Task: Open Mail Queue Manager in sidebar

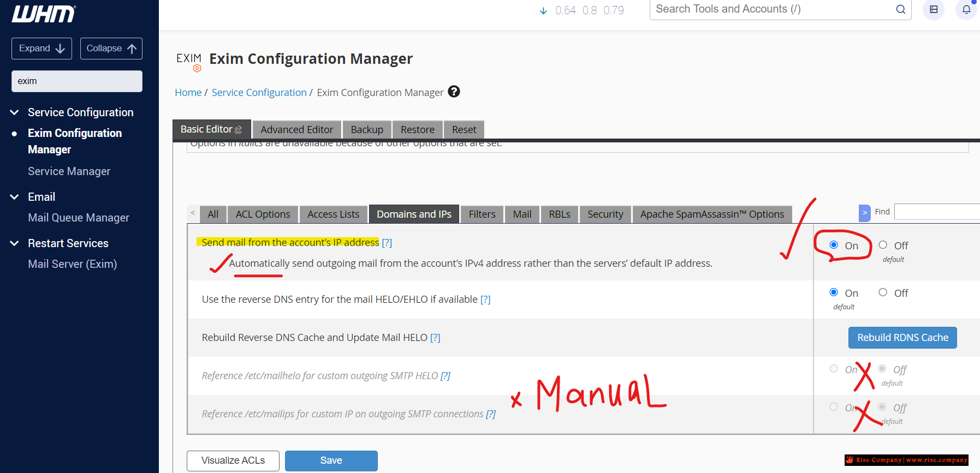Action: pos(79,218)
